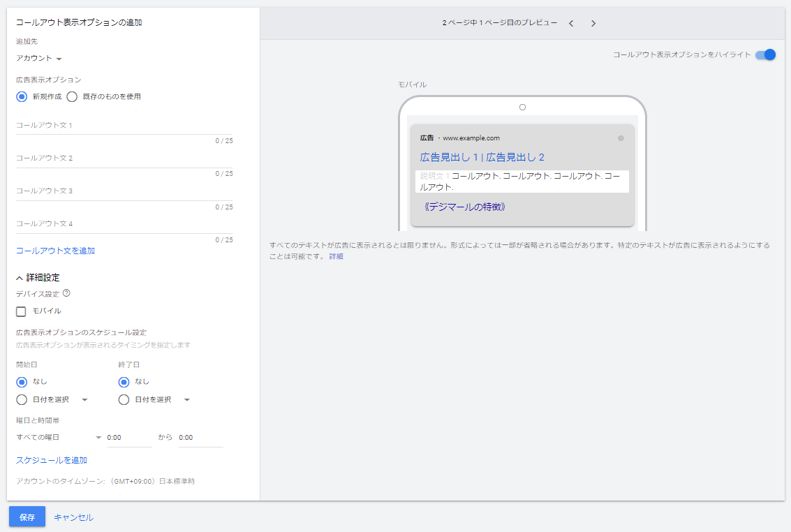Focus the コールアウト文 2 input field
This screenshot has height=532, width=791.
pos(124,158)
